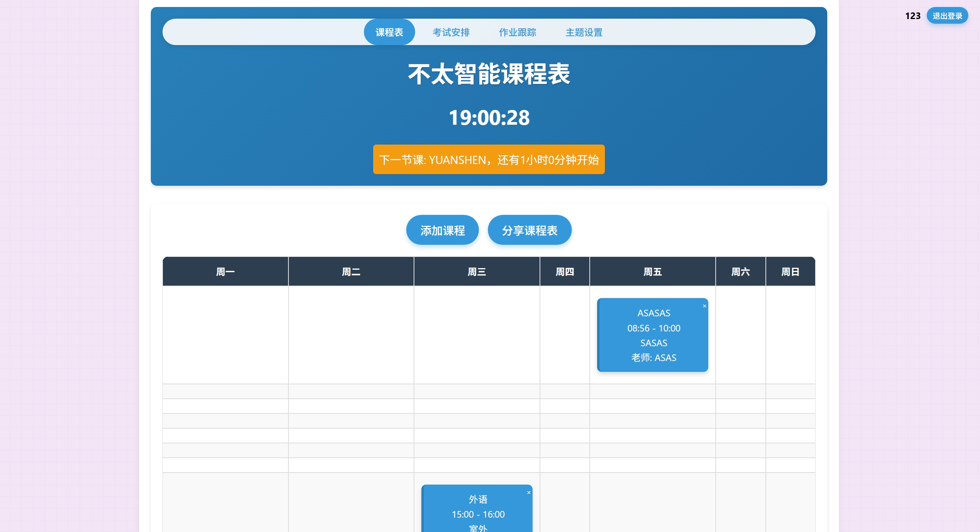Log out with 退出登录 button
This screenshot has width=980, height=532.
point(947,16)
